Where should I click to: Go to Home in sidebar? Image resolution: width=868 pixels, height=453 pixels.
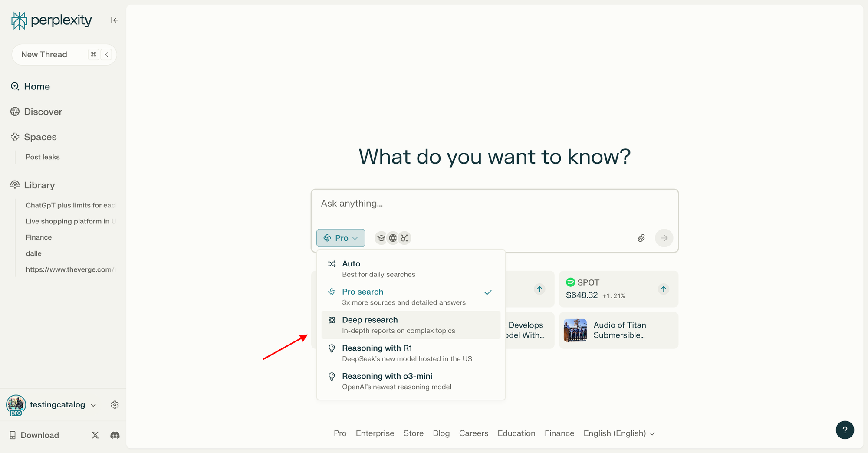tap(30, 86)
